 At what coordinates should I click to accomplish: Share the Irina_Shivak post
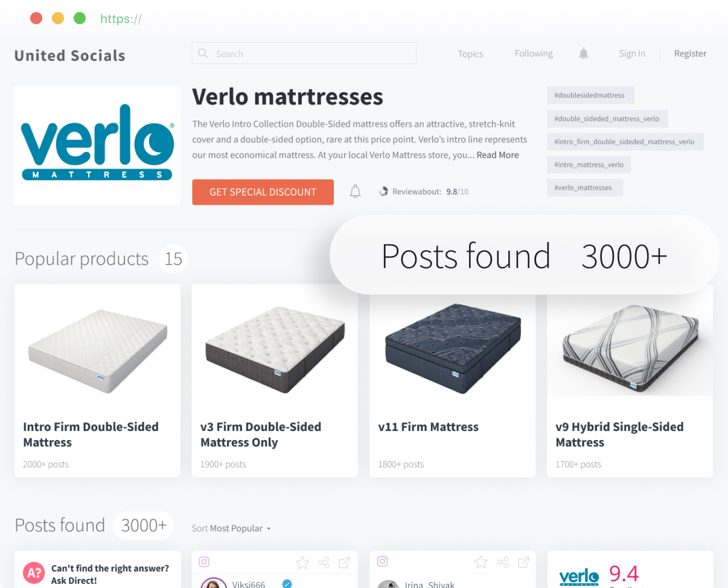click(502, 563)
